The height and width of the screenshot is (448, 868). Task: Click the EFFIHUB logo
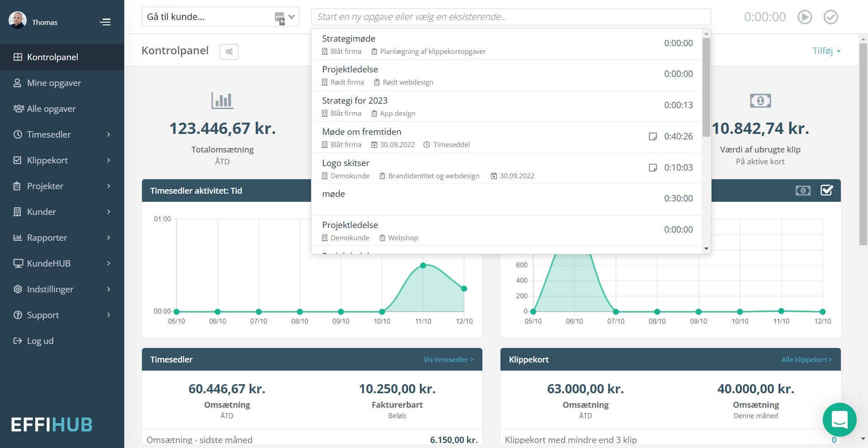[52, 424]
